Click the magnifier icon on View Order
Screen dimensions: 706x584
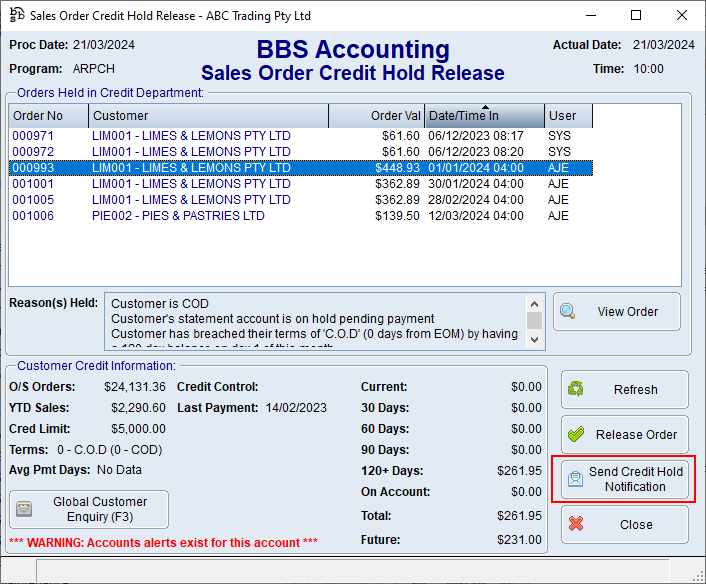point(568,311)
